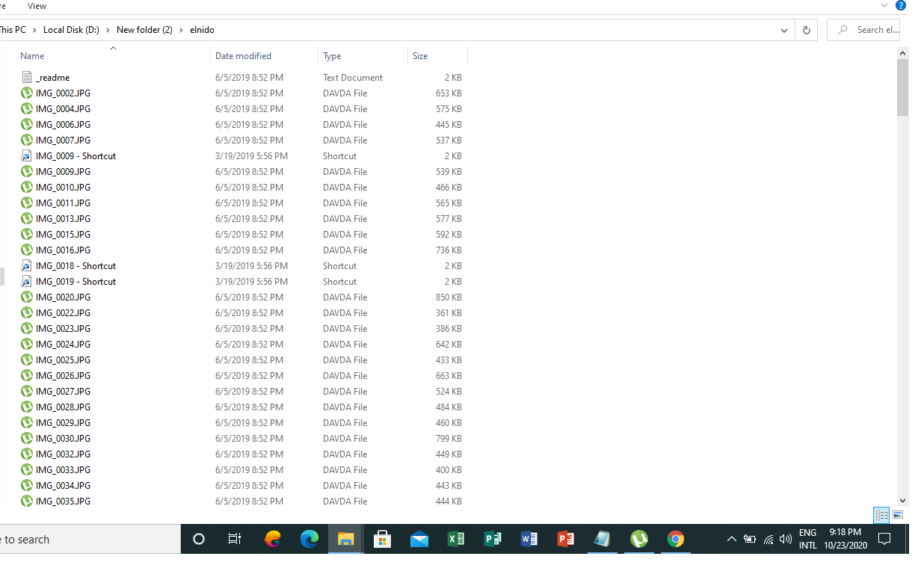The height and width of the screenshot is (580, 924).
Task: Open the Help question mark icon
Action: pyautogui.click(x=901, y=5)
